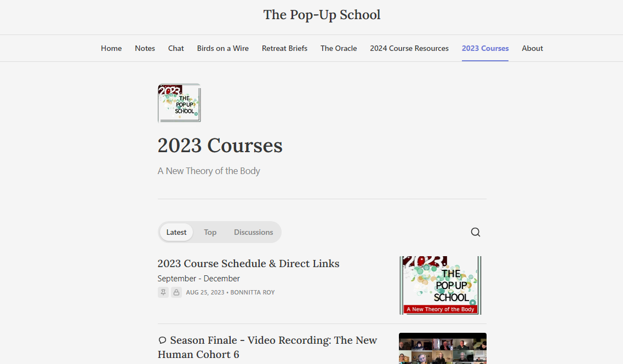Select the Discussions filter
The height and width of the screenshot is (364, 623).
253,232
